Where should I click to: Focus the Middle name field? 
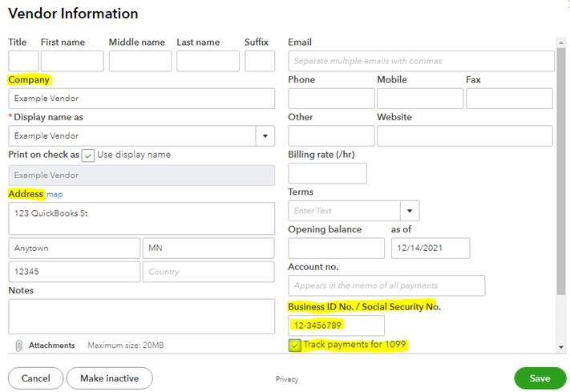point(140,61)
